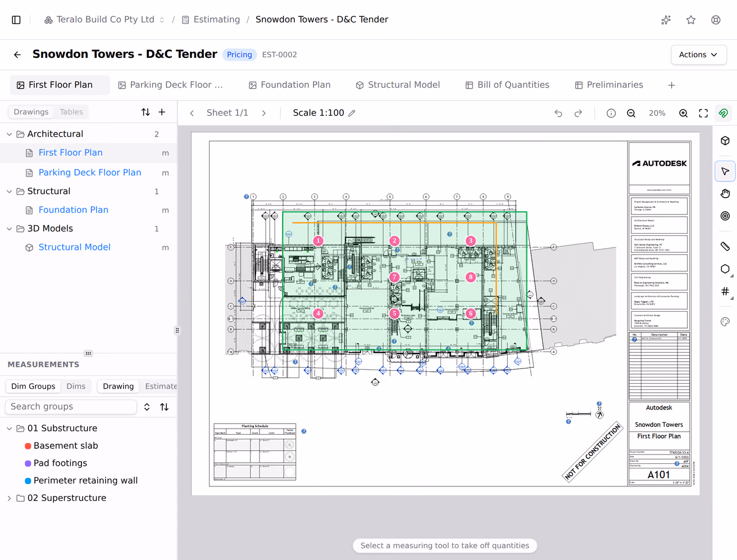737x560 pixels.
Task: Toggle to Dims view
Action: click(x=76, y=386)
